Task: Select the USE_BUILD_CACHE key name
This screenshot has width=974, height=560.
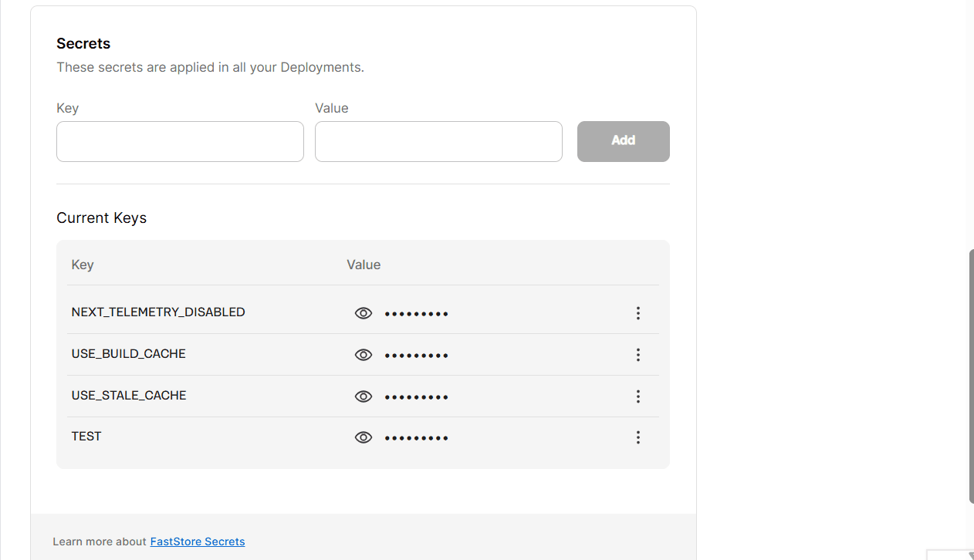Action: (128, 354)
